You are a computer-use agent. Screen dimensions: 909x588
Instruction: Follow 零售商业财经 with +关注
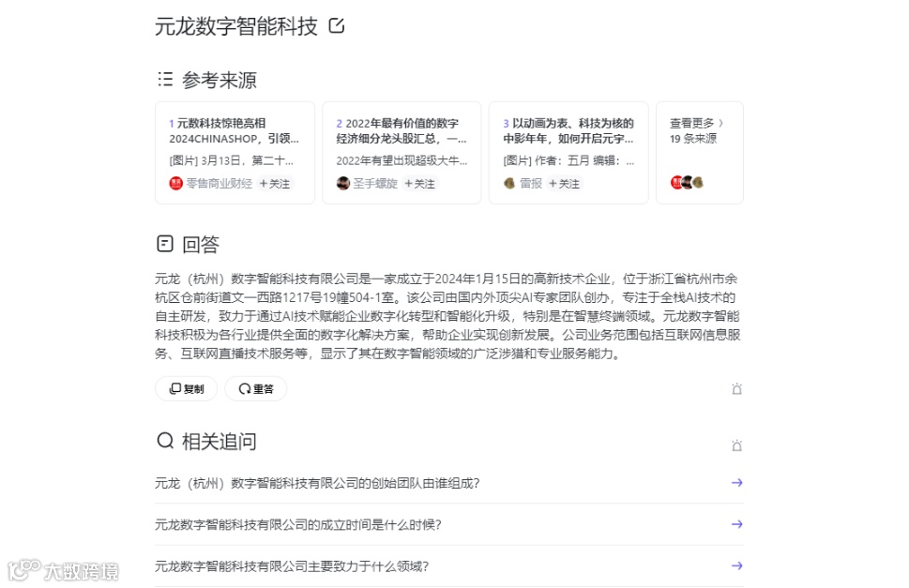click(x=274, y=184)
